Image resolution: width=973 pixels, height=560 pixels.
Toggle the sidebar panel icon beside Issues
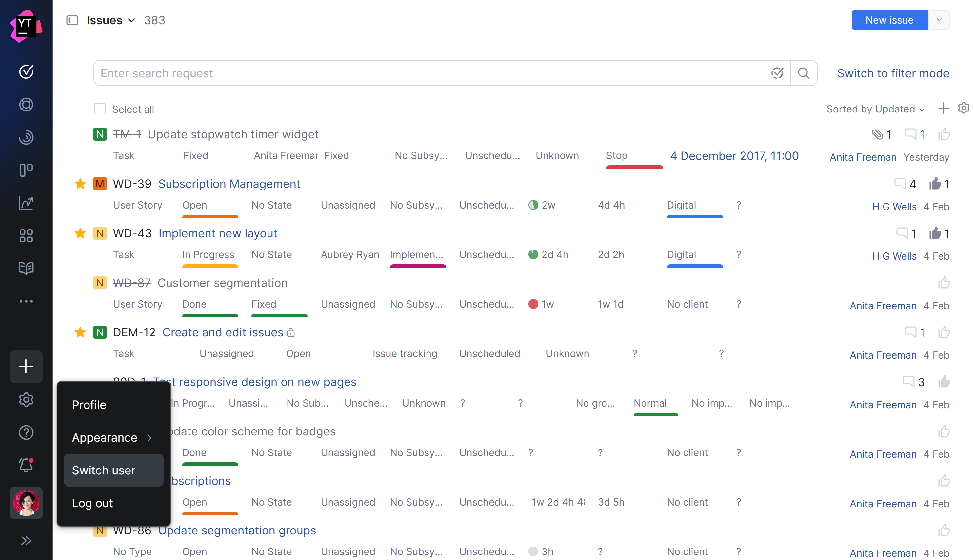tap(72, 20)
